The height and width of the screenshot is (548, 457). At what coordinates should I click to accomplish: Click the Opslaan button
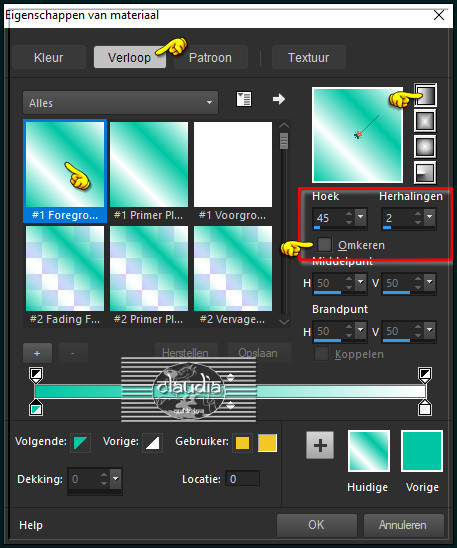point(259,353)
